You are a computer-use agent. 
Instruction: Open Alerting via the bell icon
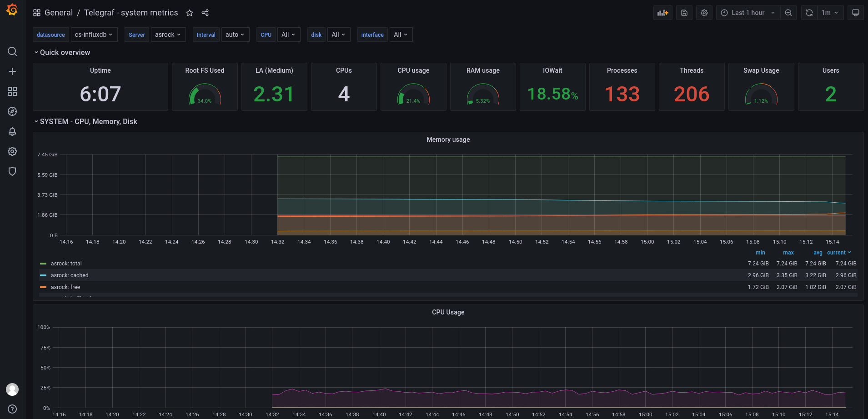tap(12, 131)
